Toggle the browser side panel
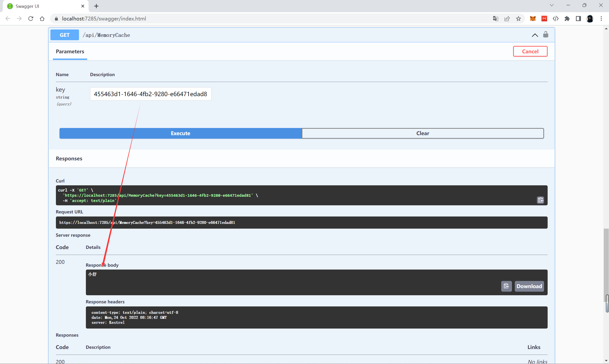Screen dimensions: 609x364 pyautogui.click(x=578, y=19)
